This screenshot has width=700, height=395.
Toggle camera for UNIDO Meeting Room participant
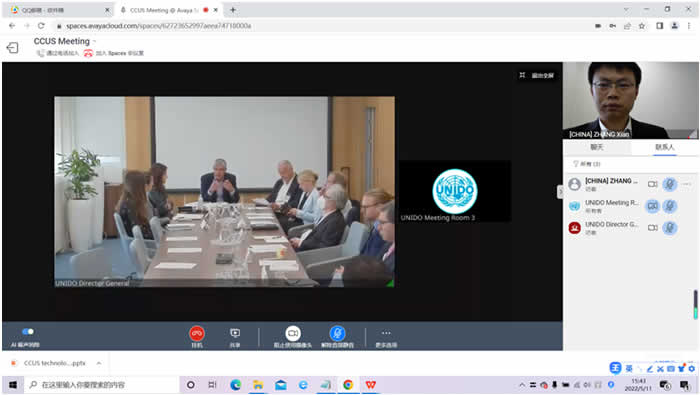pyautogui.click(x=653, y=206)
